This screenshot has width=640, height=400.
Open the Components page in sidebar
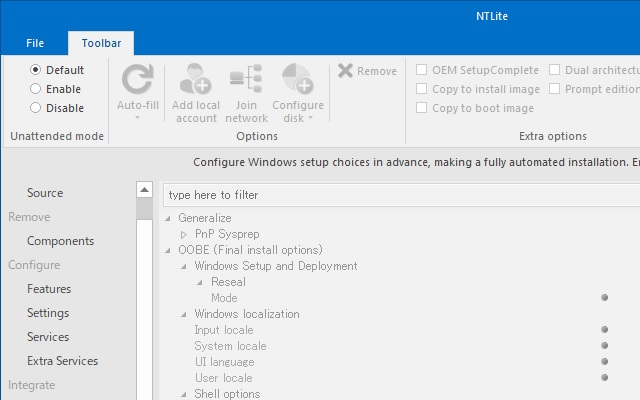60,241
